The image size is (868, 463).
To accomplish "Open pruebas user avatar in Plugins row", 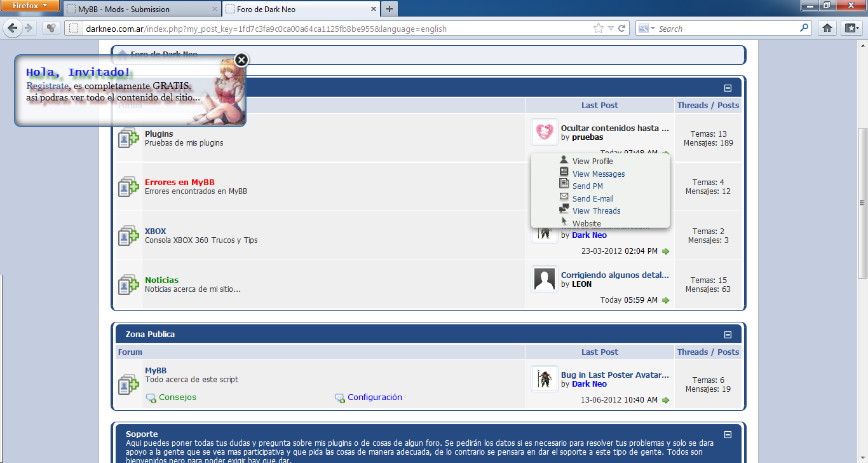I will [x=545, y=132].
